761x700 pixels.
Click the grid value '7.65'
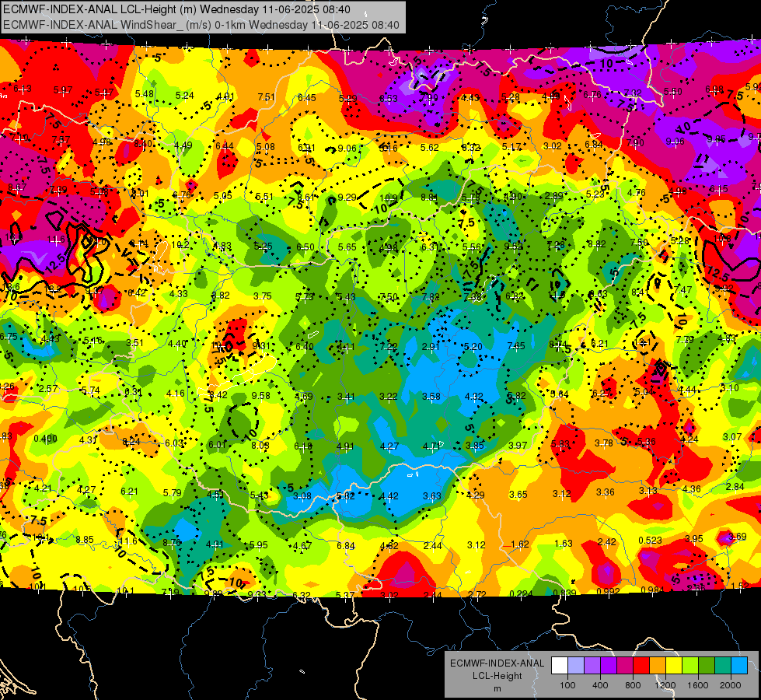click(x=516, y=345)
